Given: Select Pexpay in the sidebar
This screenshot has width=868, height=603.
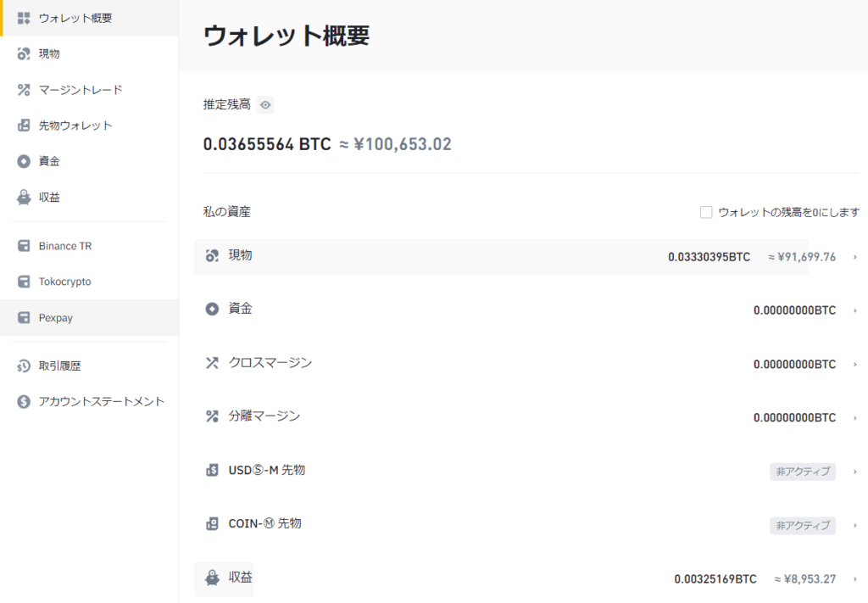Looking at the screenshot, I should tap(55, 318).
